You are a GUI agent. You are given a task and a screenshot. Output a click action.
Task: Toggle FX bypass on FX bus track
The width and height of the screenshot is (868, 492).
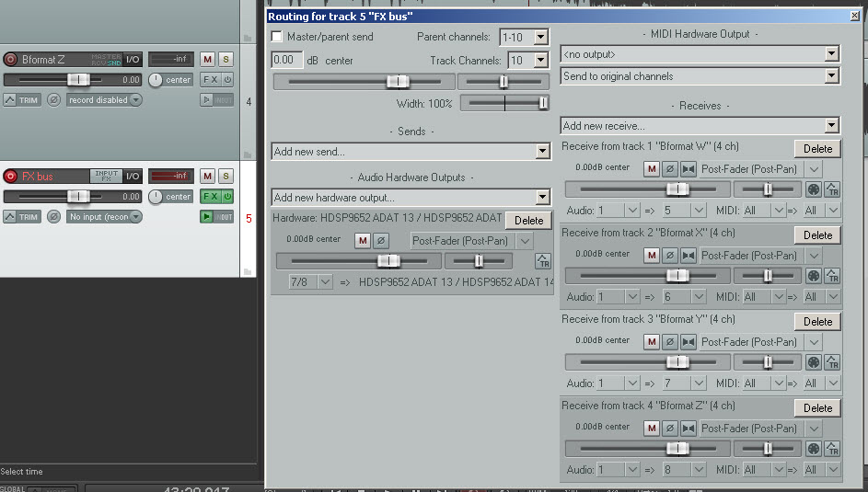click(x=226, y=197)
